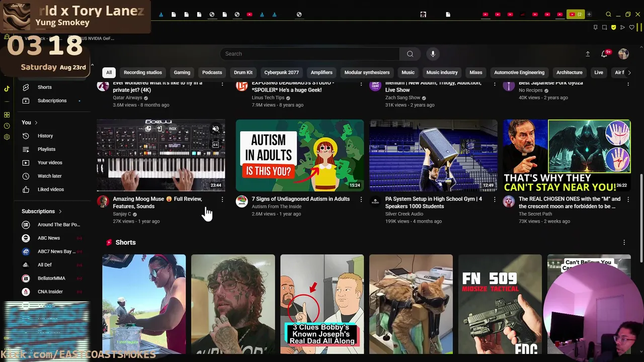Image resolution: width=644 pixels, height=362 pixels.
Task: Click the YouTube search magnifier button
Action: tap(410, 54)
